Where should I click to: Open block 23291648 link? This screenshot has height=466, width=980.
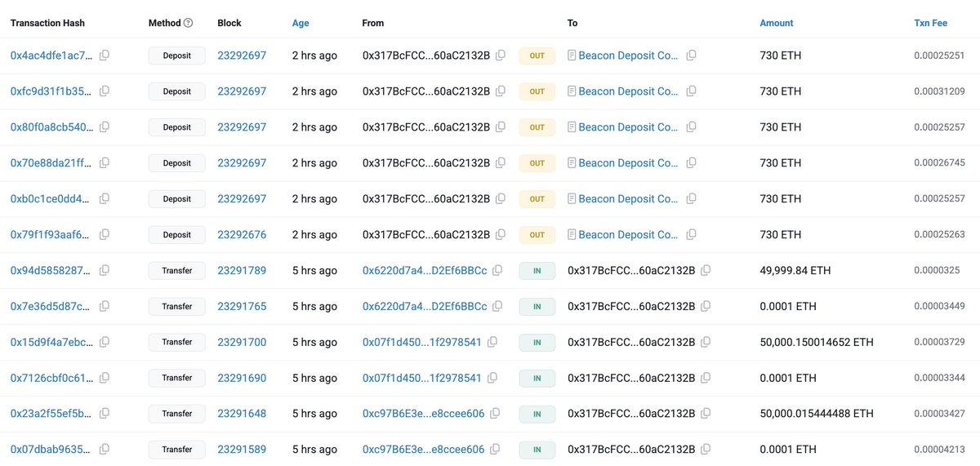pyautogui.click(x=242, y=414)
